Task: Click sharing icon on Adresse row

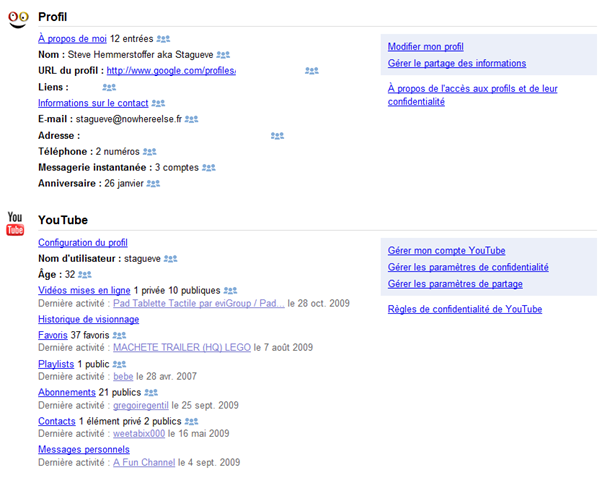Action: 277,136
